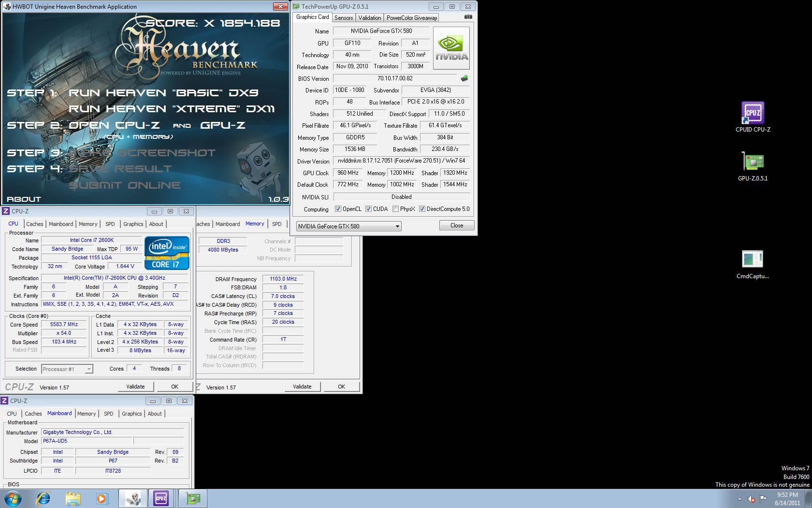Viewport: 812px width, 508px height.
Task: Click the volume muted tray icon
Action: [x=751, y=499]
